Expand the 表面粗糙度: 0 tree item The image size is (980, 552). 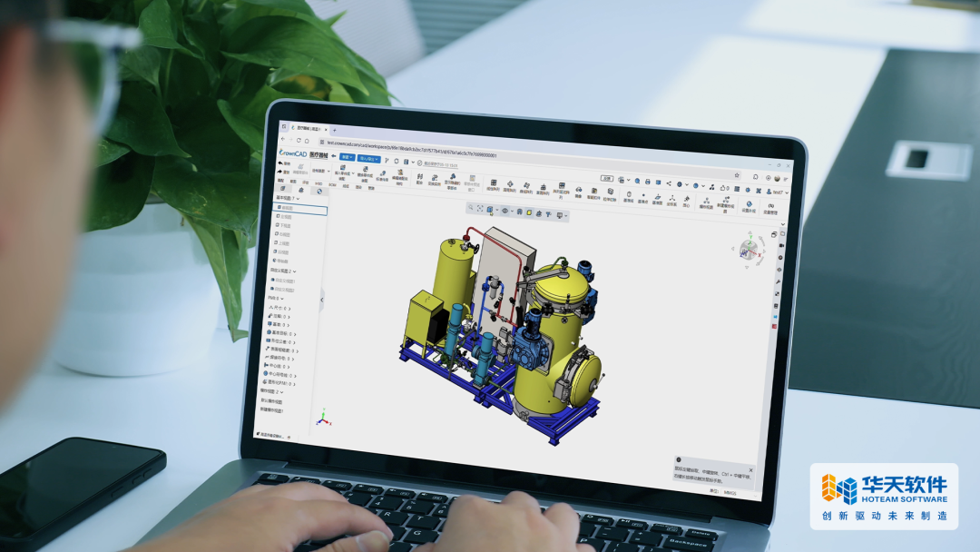click(297, 350)
